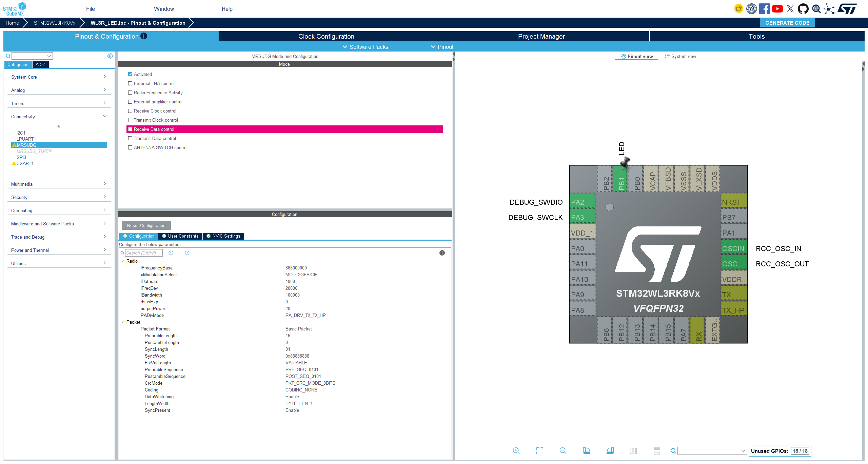The image size is (868, 464).
Task: Switch to the Project Manager tab
Action: 541,36
